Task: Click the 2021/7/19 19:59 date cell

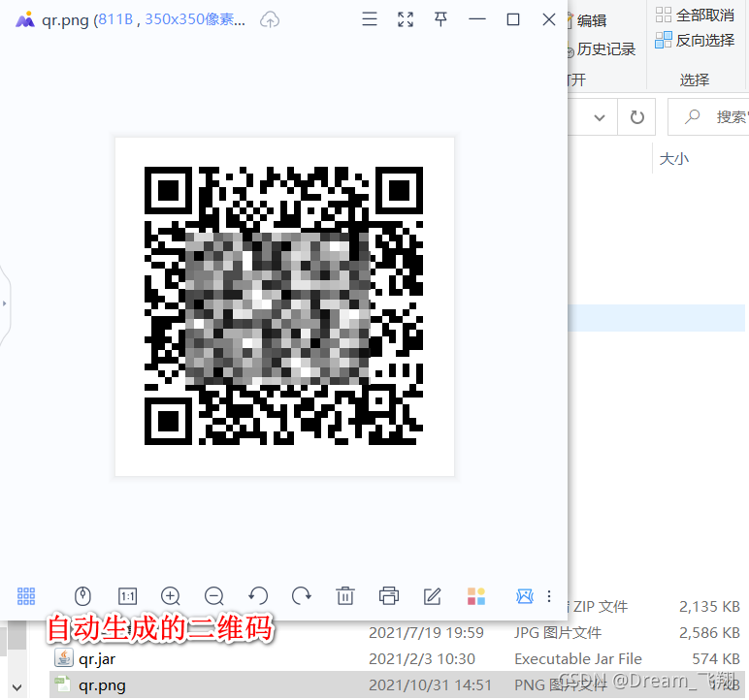Action: click(426, 633)
